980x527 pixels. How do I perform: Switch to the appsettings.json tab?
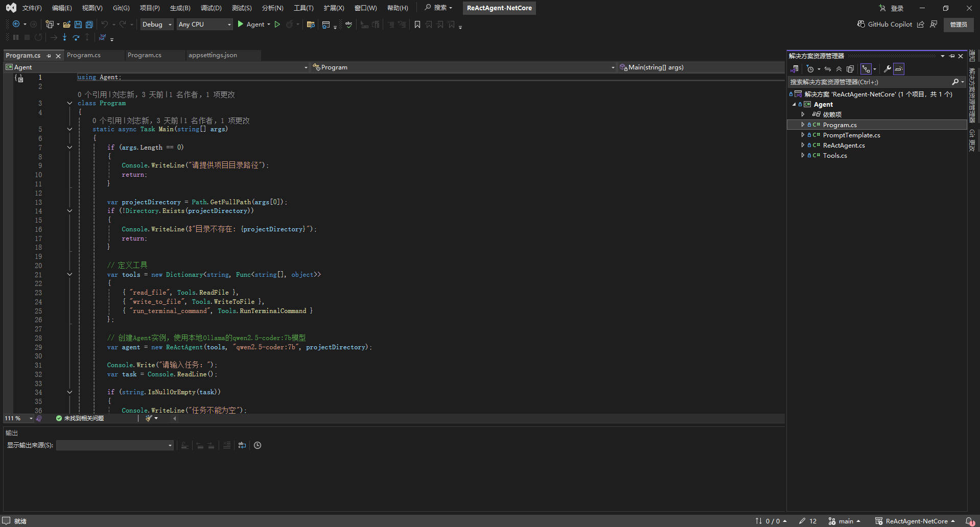(x=213, y=55)
